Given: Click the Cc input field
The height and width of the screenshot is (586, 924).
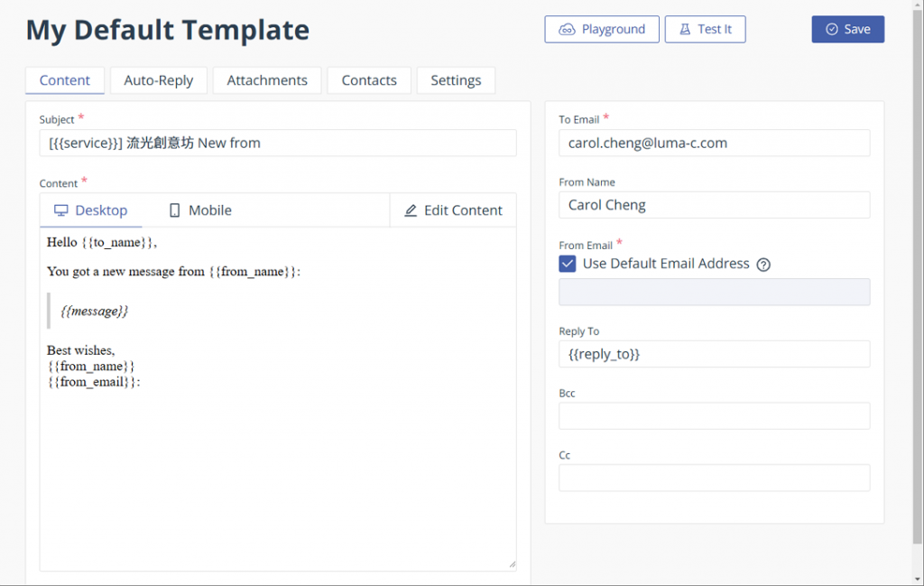Looking at the screenshot, I should point(714,478).
